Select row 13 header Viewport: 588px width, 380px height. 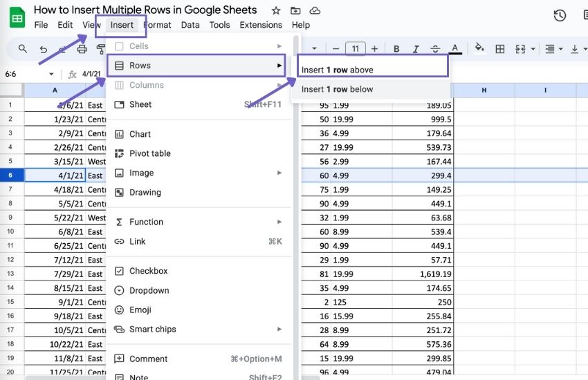click(x=10, y=274)
